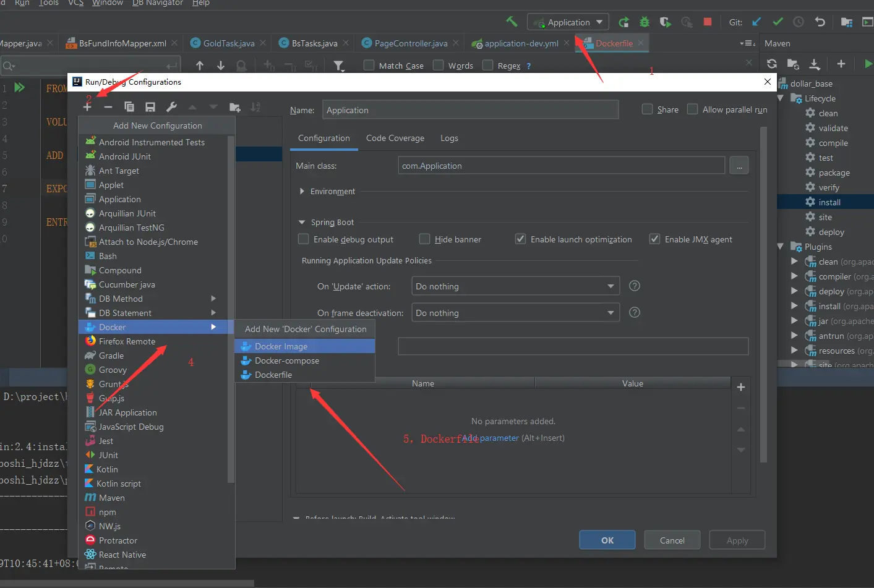Click the Add New Configuration plus icon
Image resolution: width=874 pixels, height=588 pixels.
(87, 106)
